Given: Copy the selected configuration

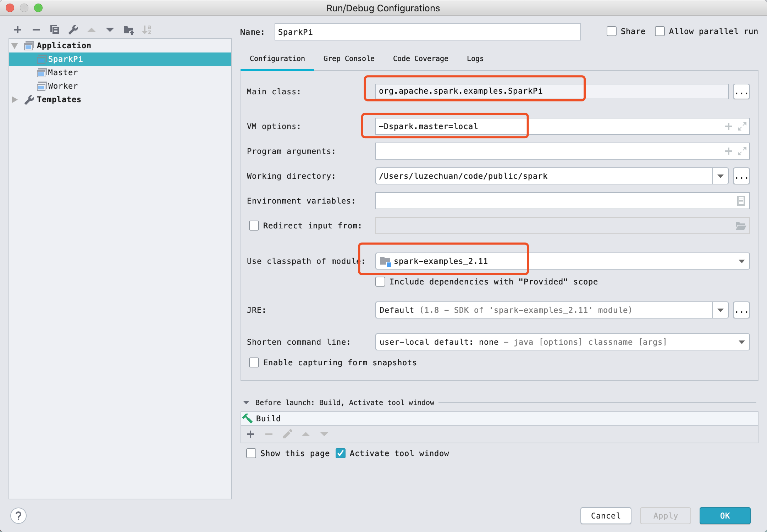Looking at the screenshot, I should coord(55,29).
